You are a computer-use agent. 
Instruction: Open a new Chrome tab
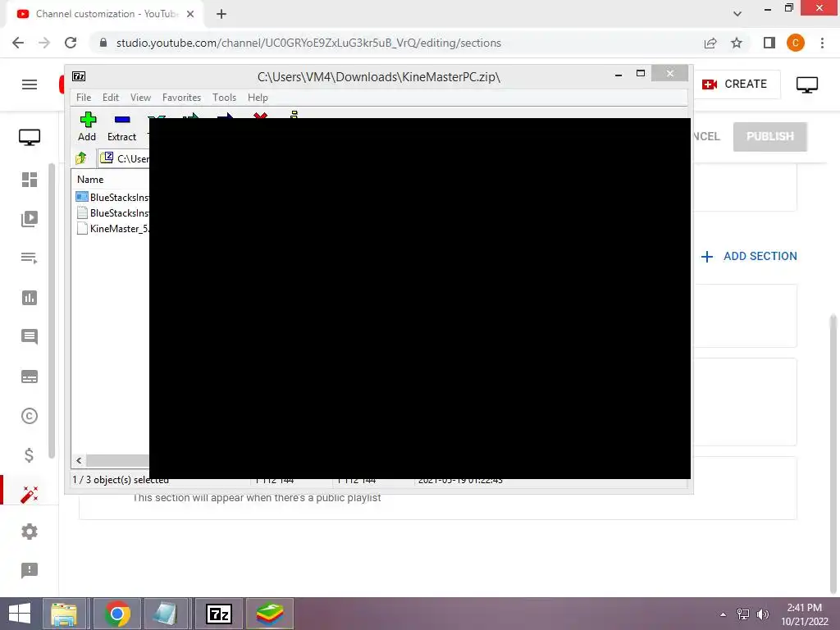221,14
